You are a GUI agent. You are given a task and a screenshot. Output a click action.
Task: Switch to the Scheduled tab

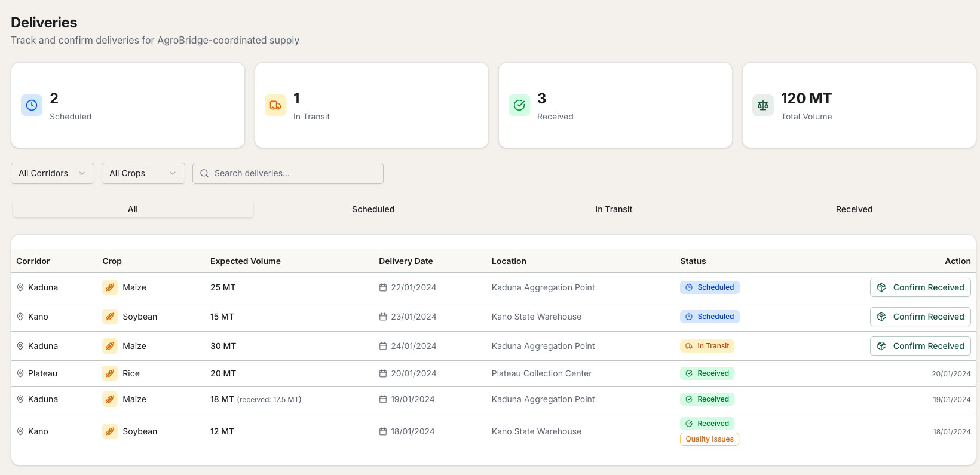pos(373,209)
